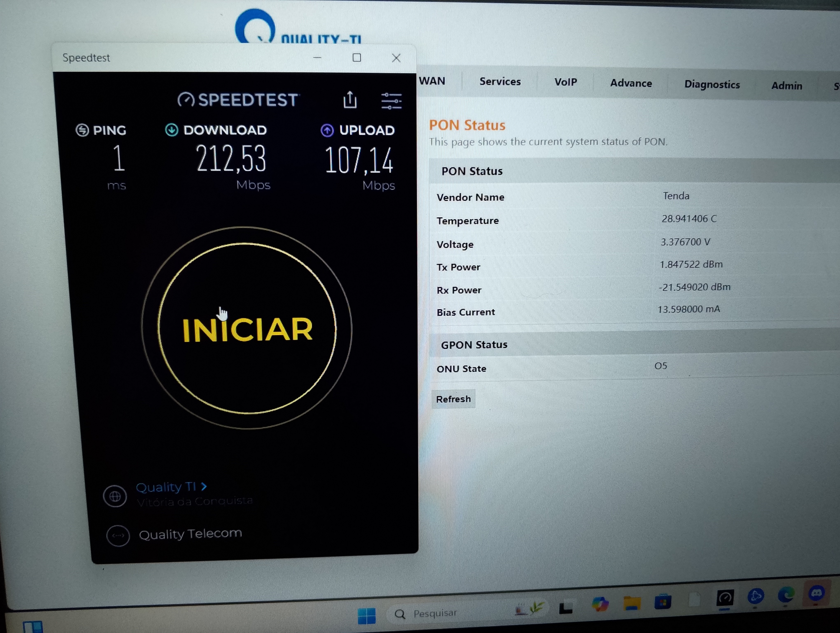Open the Admin tab
Image resolution: width=840 pixels, height=633 pixels.
point(786,86)
